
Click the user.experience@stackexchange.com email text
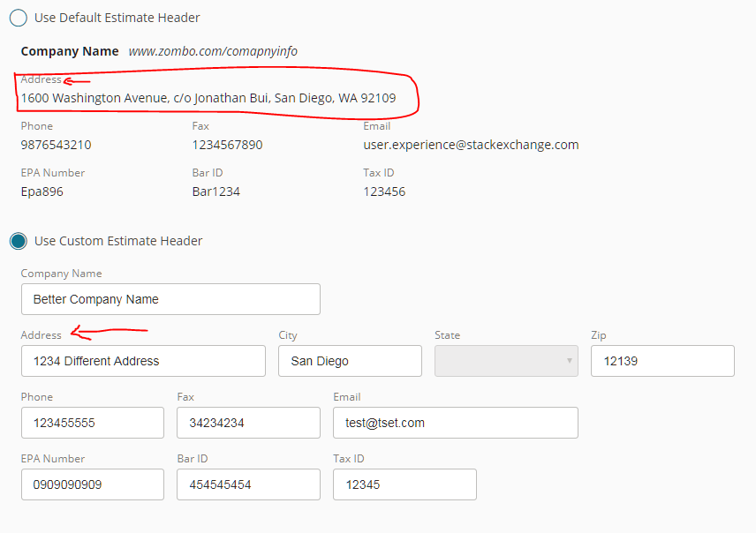[471, 145]
